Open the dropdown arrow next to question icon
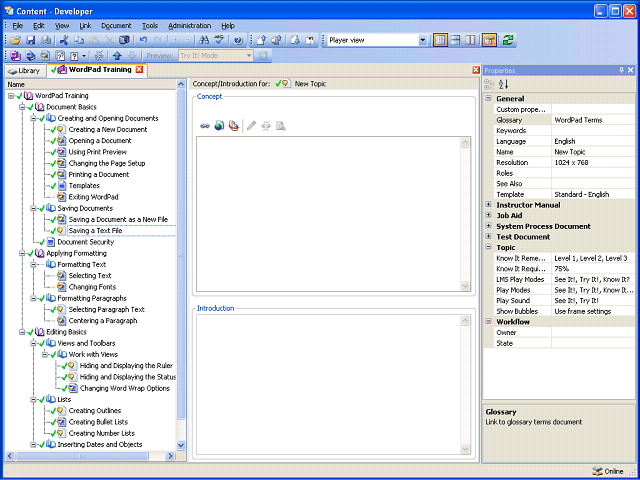This screenshot has width=640, height=480. click(x=84, y=56)
